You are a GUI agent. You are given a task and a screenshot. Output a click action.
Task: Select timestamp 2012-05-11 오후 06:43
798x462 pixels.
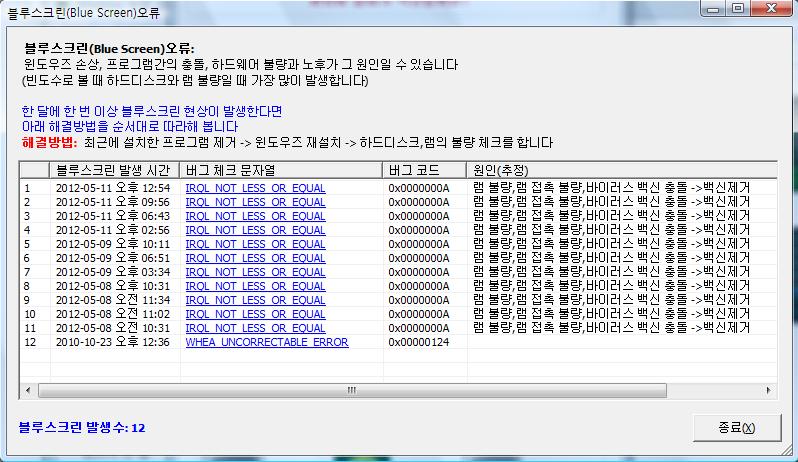tap(113, 216)
